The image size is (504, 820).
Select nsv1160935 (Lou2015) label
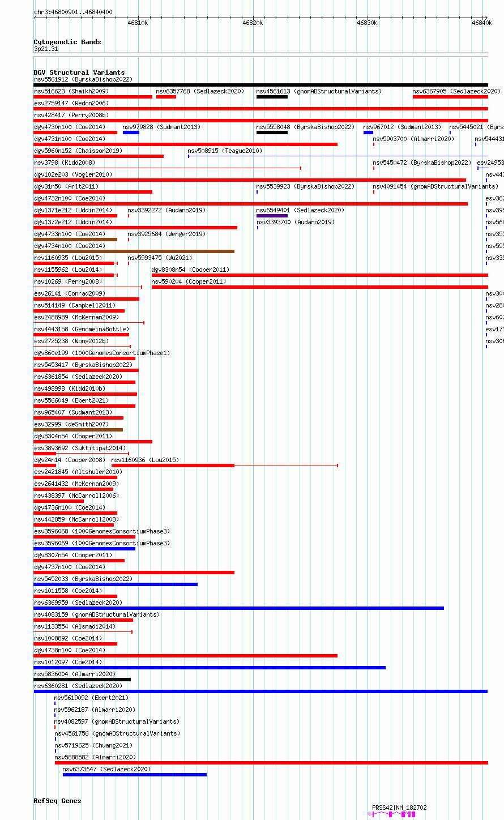[67, 258]
